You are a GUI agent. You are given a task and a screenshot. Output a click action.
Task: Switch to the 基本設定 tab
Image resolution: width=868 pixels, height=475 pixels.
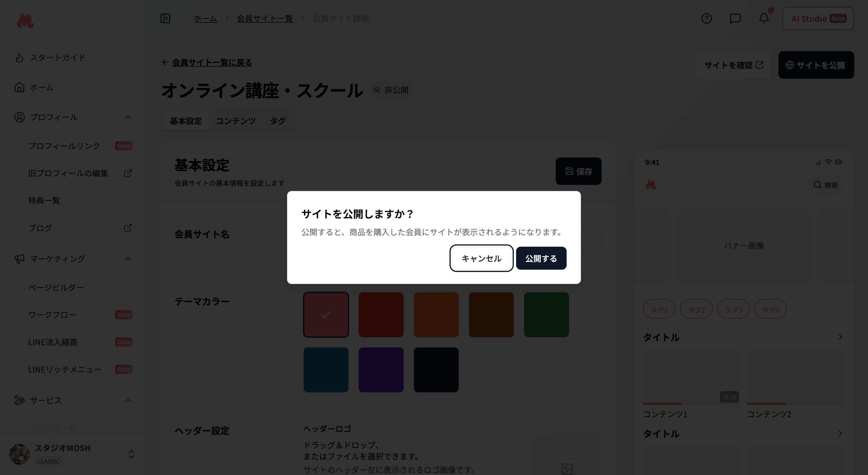186,121
